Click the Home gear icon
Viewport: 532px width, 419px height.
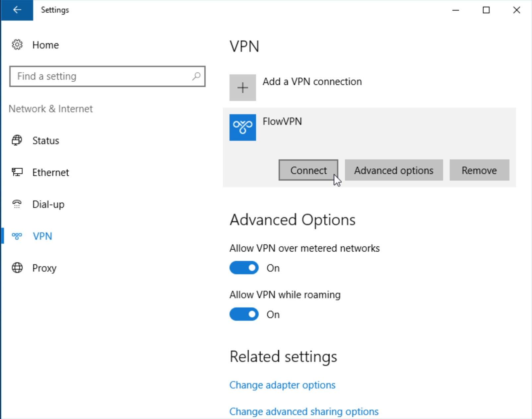point(17,45)
